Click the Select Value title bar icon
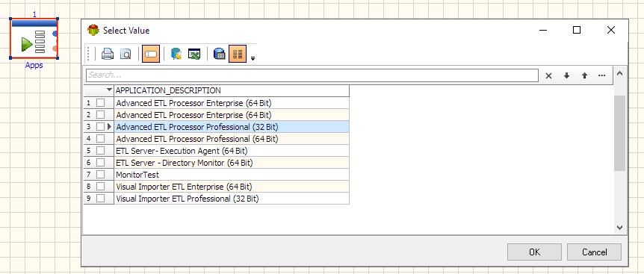Image resolution: width=644 pixels, height=274 pixels. [93, 31]
